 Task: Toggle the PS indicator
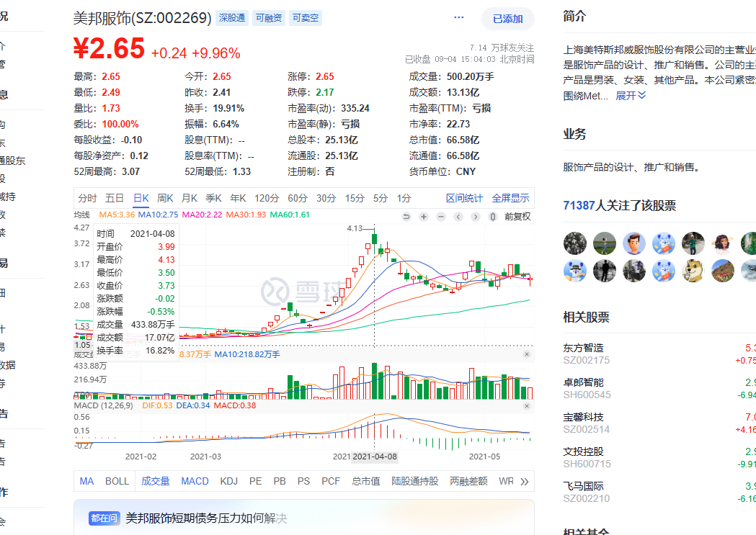tap(303, 482)
